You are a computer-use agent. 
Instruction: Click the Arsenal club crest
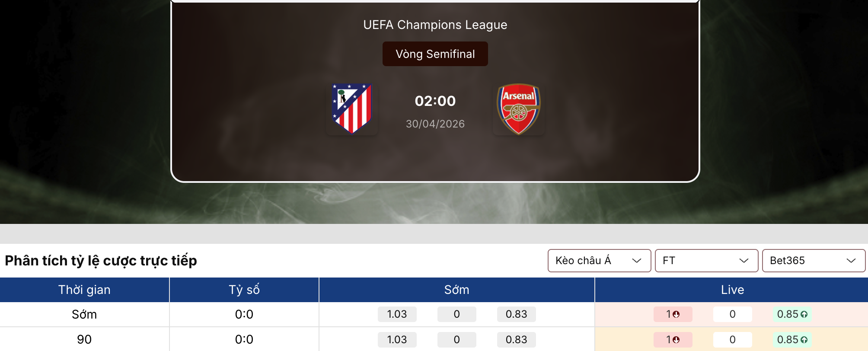click(518, 108)
